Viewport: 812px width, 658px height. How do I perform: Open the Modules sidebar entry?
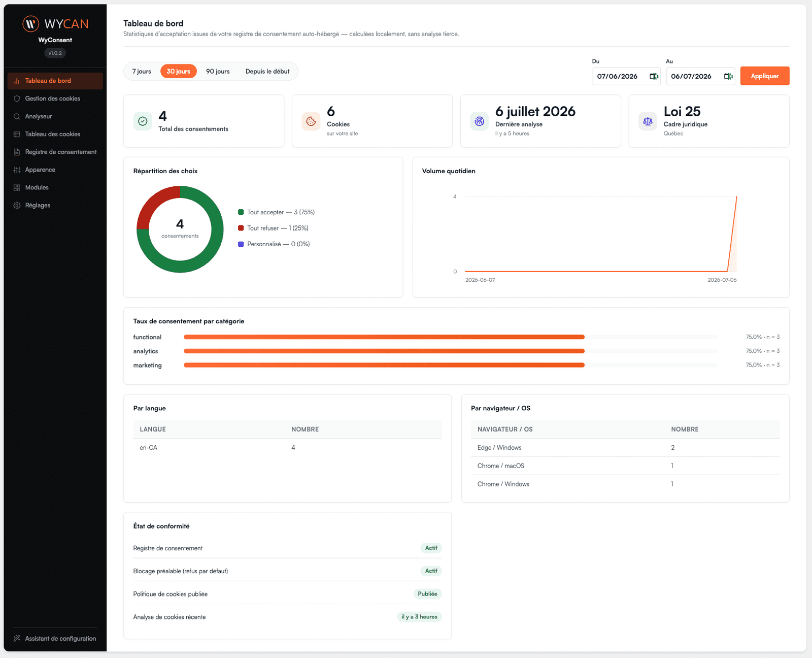(x=55, y=187)
